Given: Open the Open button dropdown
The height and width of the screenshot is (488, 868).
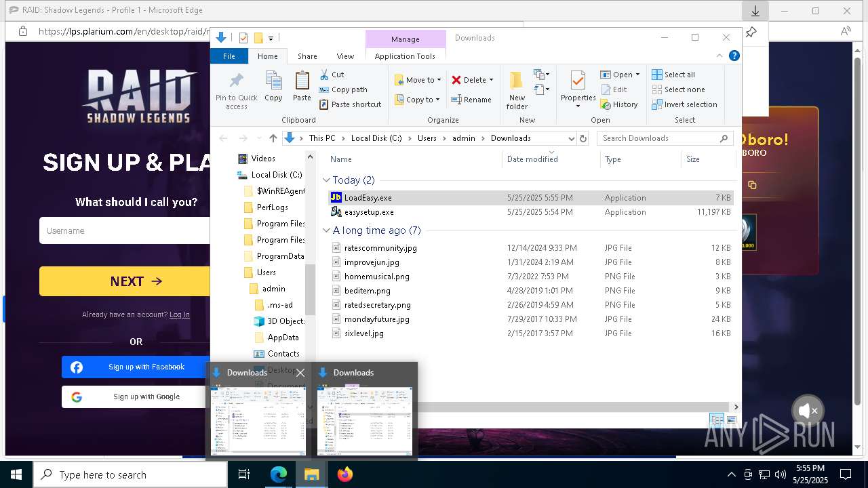Looking at the screenshot, I should (637, 75).
